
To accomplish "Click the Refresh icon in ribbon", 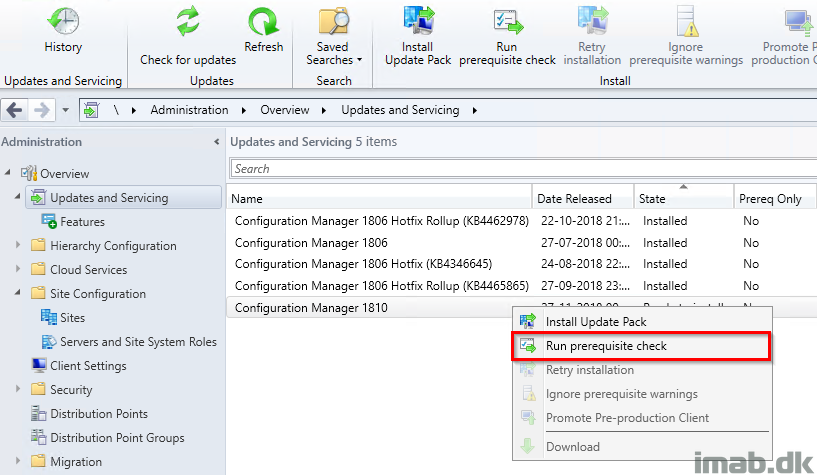I will point(264,22).
